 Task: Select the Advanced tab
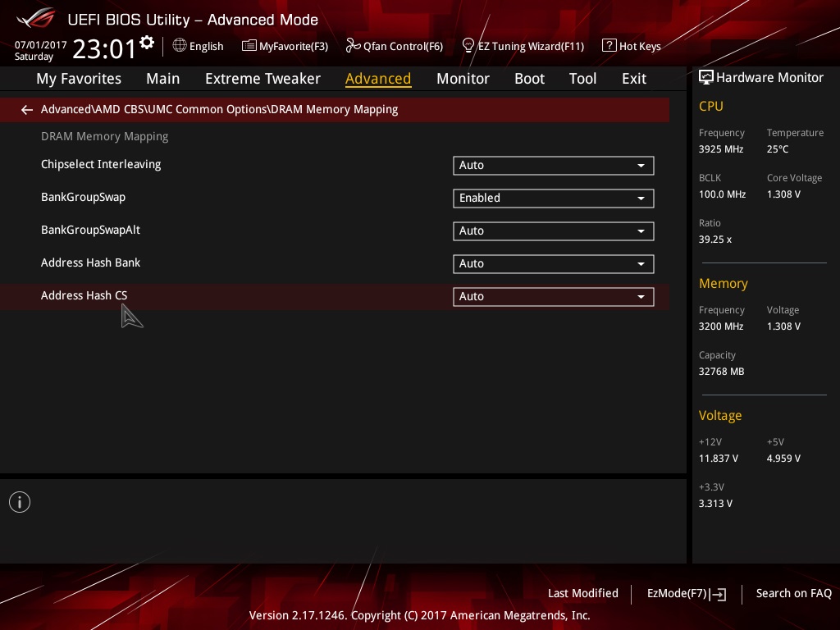pyautogui.click(x=378, y=79)
